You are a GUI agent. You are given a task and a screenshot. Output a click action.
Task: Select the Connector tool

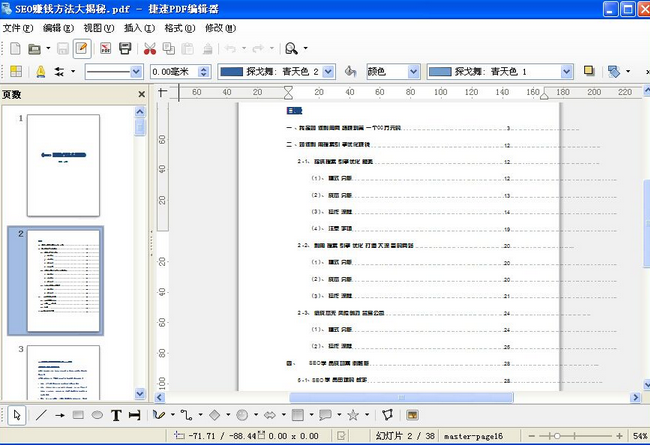click(x=187, y=415)
